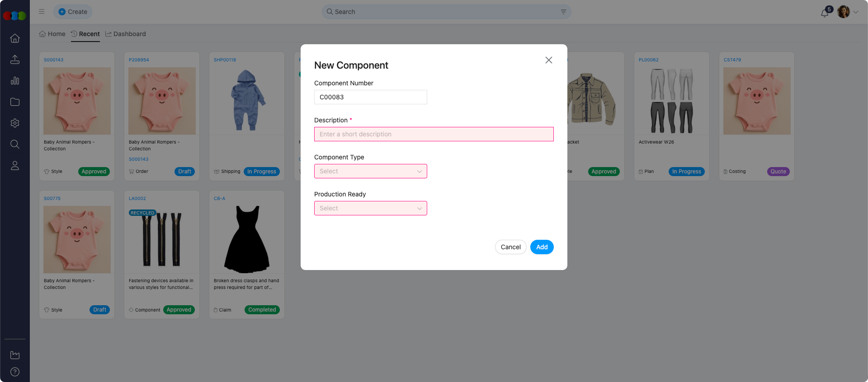The height and width of the screenshot is (382, 868).
Task: Click the Quote status badge
Action: coord(778,172)
